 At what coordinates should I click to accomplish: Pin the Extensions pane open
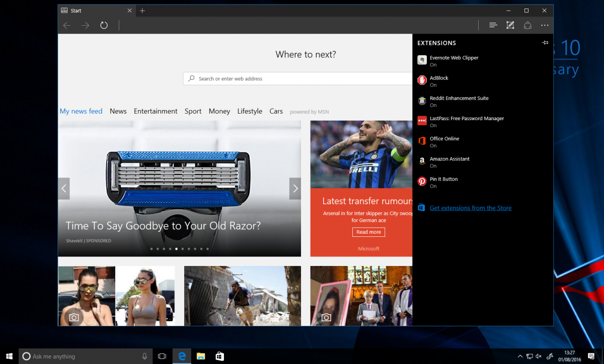pos(545,43)
